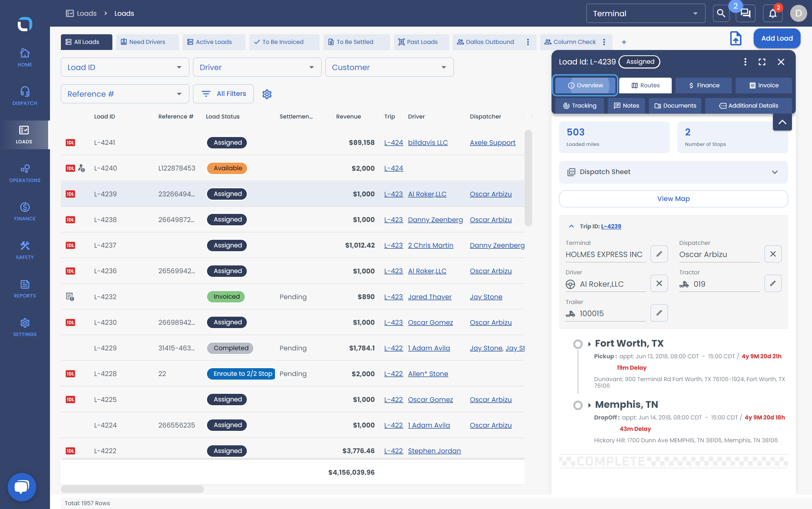812x509 pixels.
Task: Open the live chat support bubble
Action: tap(22, 487)
